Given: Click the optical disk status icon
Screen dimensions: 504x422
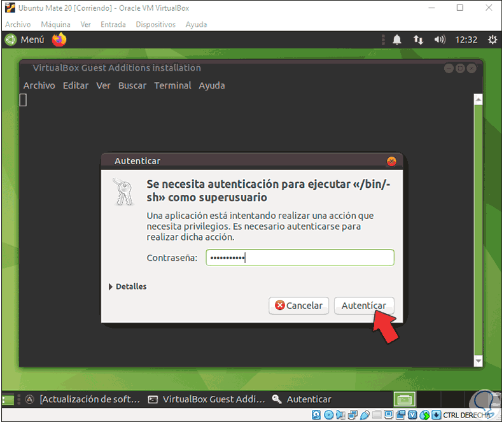Looking at the screenshot, I should 328,415.
